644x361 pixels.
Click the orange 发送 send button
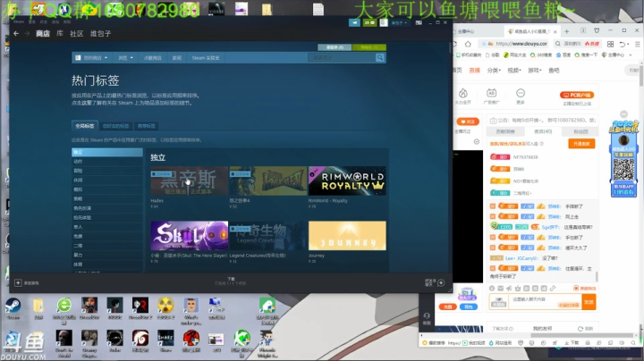[589, 302]
